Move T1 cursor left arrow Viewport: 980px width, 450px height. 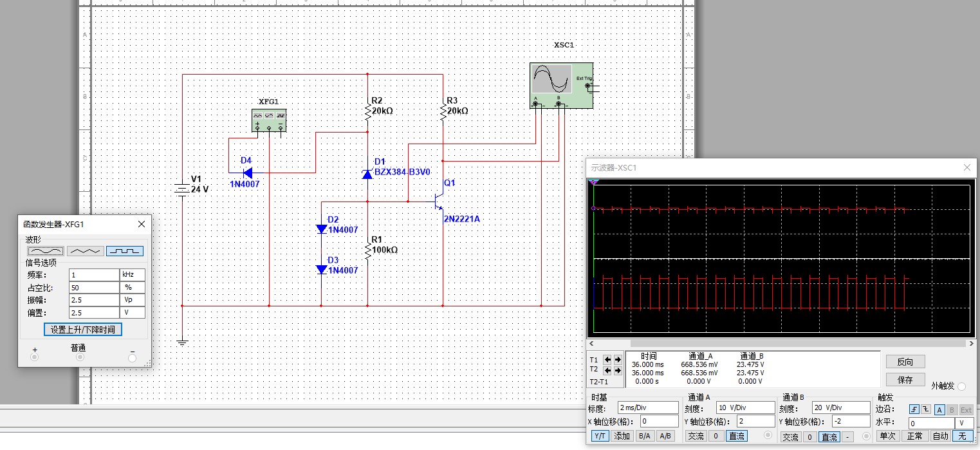(x=609, y=359)
